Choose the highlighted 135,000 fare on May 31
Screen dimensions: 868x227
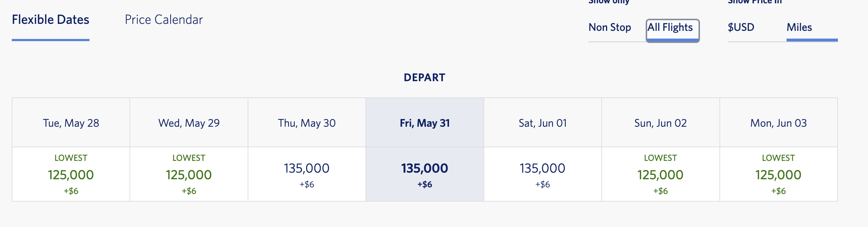coord(425,169)
